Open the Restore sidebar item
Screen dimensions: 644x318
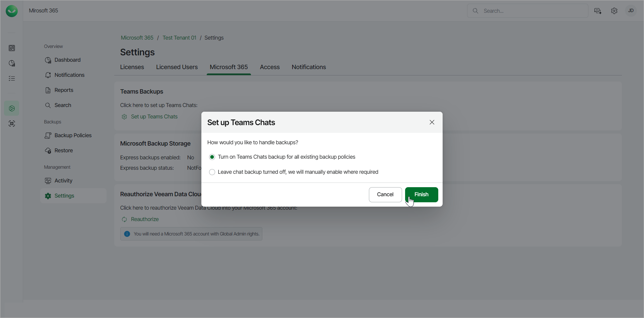(x=63, y=151)
